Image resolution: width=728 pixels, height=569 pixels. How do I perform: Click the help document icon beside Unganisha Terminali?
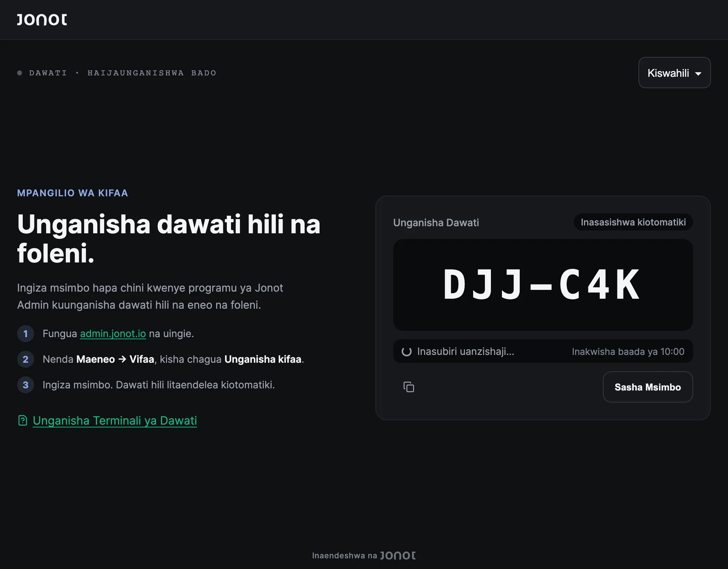tap(23, 420)
